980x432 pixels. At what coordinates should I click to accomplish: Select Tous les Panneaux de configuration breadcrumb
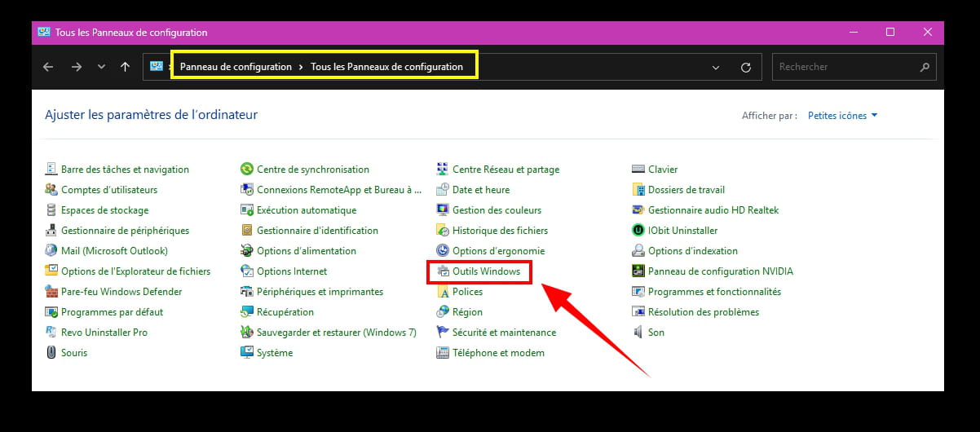click(x=386, y=67)
